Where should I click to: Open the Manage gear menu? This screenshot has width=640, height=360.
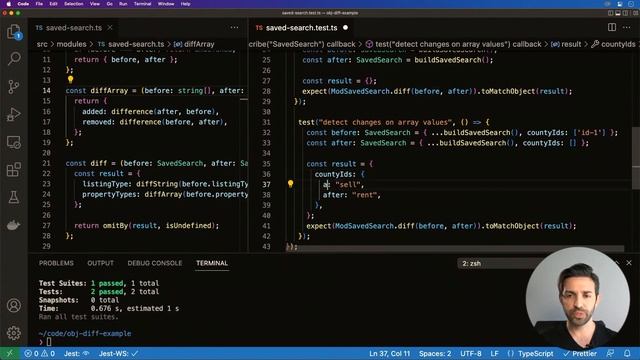[x=13, y=333]
